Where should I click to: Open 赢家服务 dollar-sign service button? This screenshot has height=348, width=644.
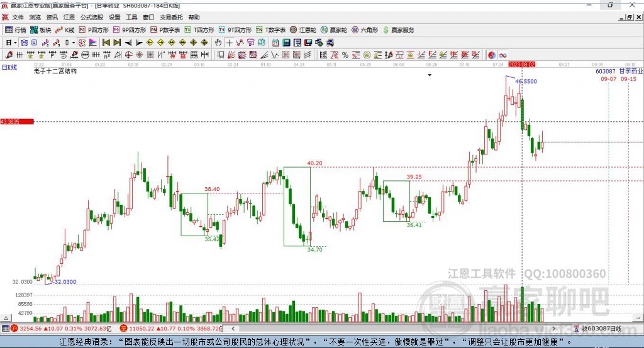398,30
